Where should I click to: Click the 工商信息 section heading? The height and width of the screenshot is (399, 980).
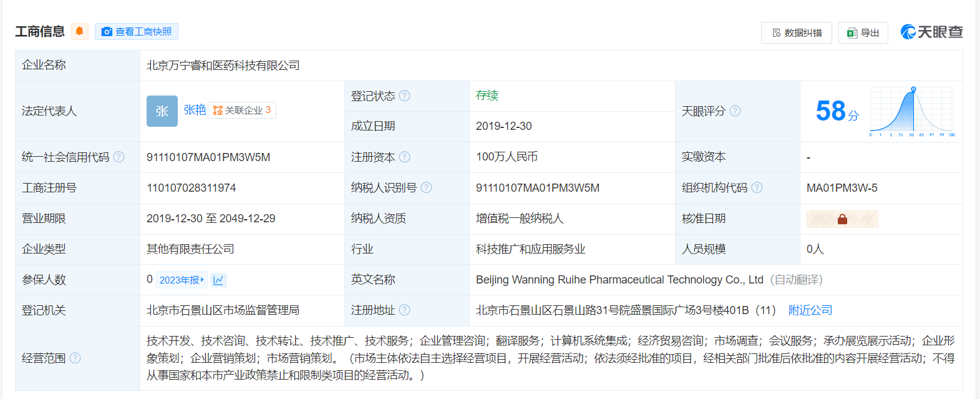coord(40,31)
